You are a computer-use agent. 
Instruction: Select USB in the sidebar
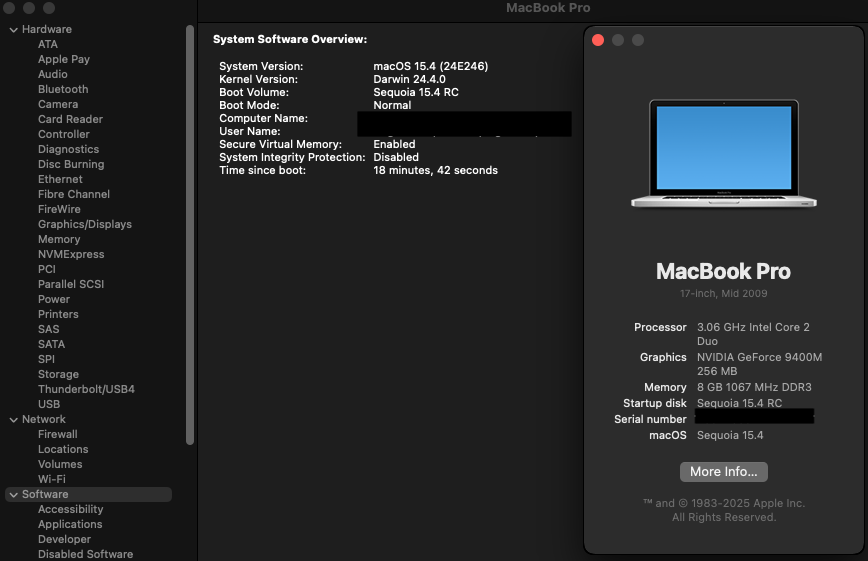[49, 404]
